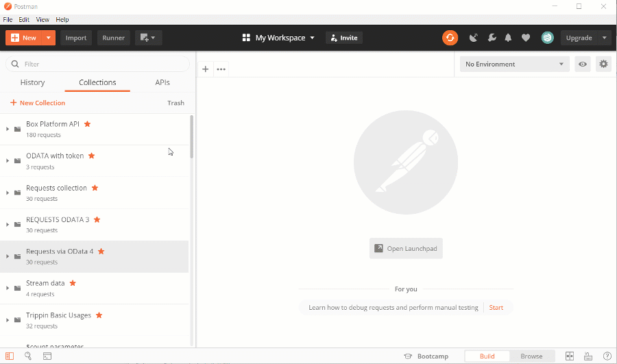Toggle the sidebar from the status bar

tap(10, 356)
